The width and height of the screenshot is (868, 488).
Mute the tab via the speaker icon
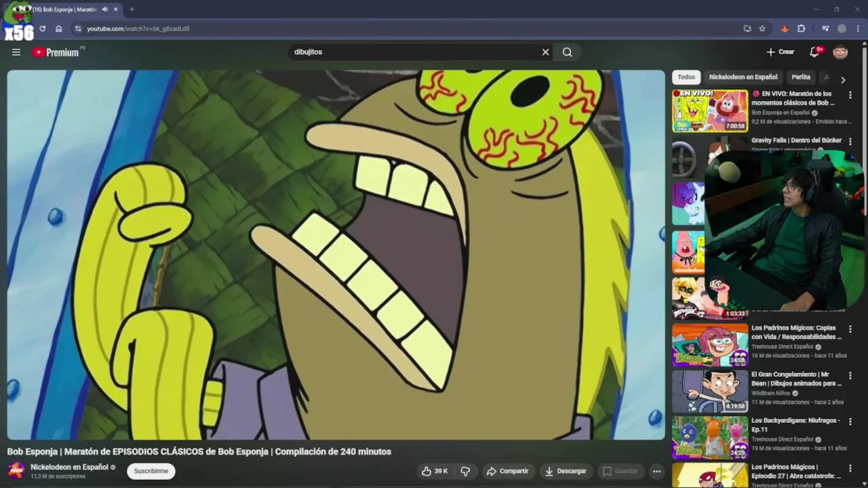[104, 9]
